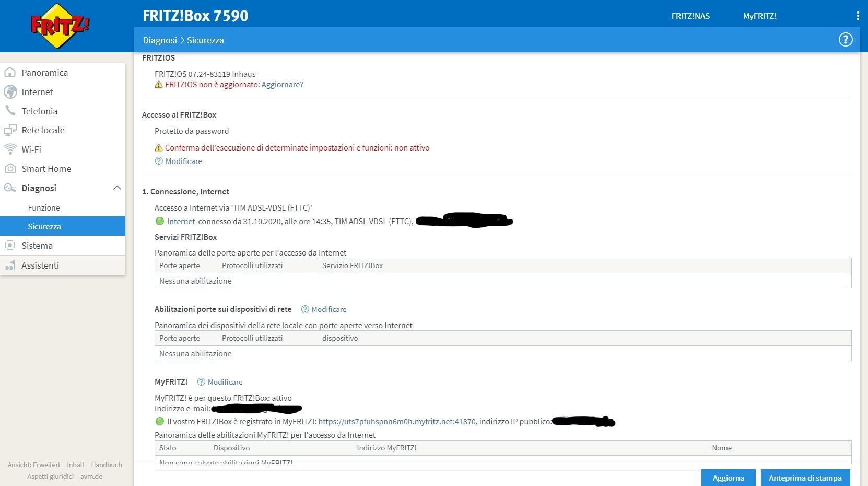Click the Internet connection link
Screen dimensions: 868x486
[181, 222]
